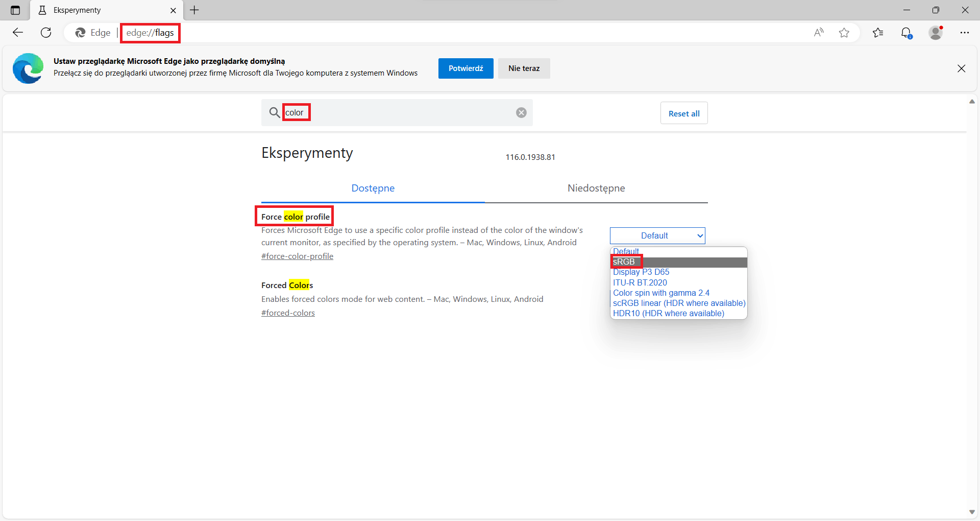The width and height of the screenshot is (980, 521).
Task: Click the version number 116.0.1938.81
Action: pos(530,157)
